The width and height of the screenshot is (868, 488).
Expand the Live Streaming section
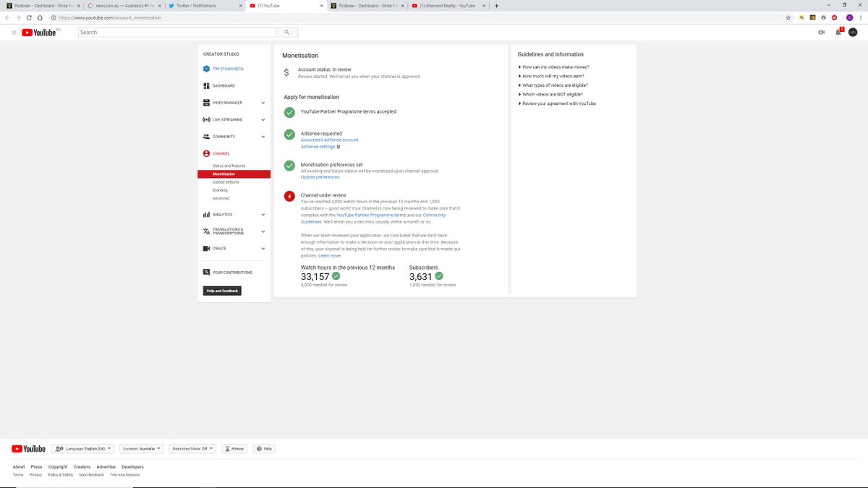[x=263, y=119]
